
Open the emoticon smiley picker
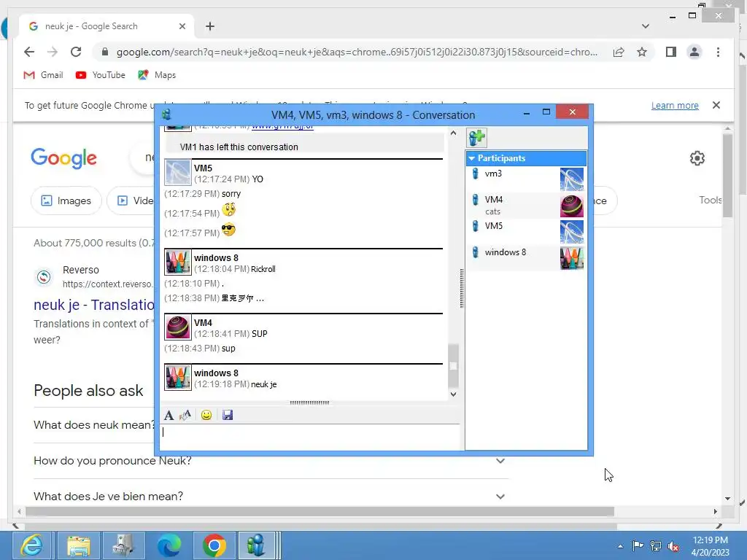(206, 415)
